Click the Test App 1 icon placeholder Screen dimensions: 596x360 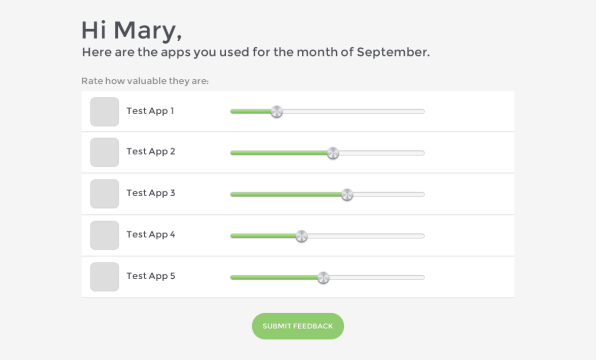tap(105, 111)
